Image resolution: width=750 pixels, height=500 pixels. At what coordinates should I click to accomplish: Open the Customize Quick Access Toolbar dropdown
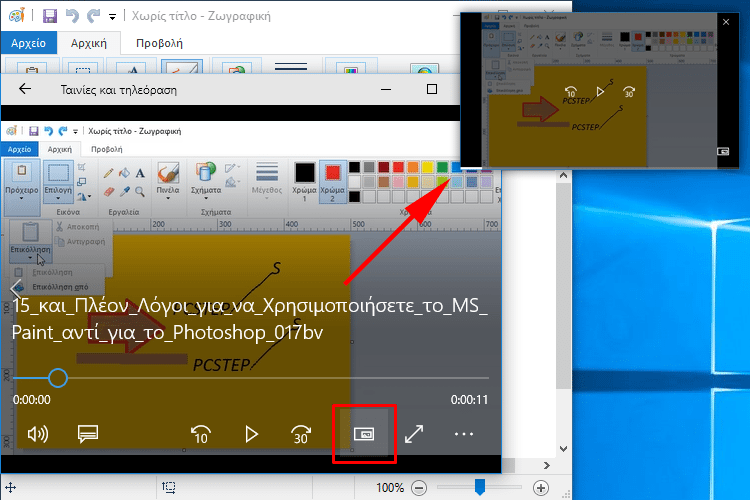click(112, 17)
